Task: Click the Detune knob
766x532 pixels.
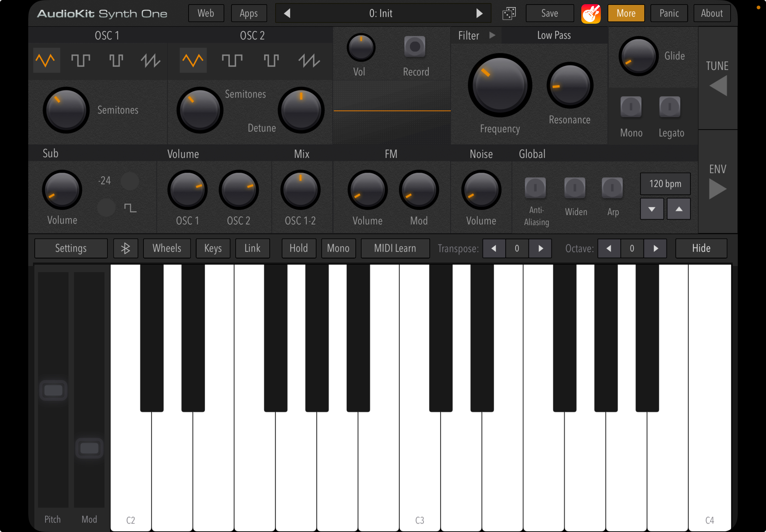Action: [301, 110]
